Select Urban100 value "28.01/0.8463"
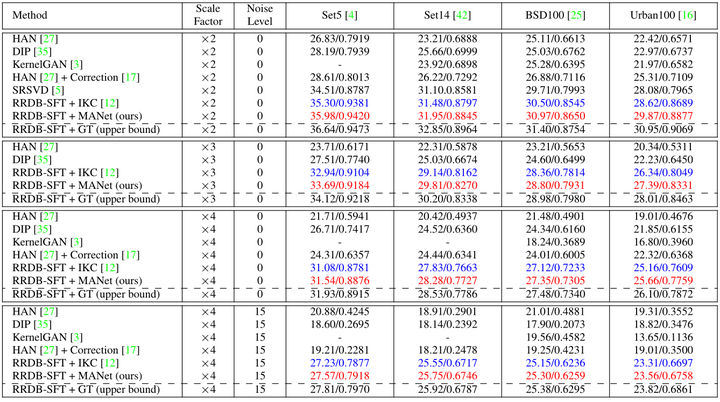720x402 pixels. (664, 199)
